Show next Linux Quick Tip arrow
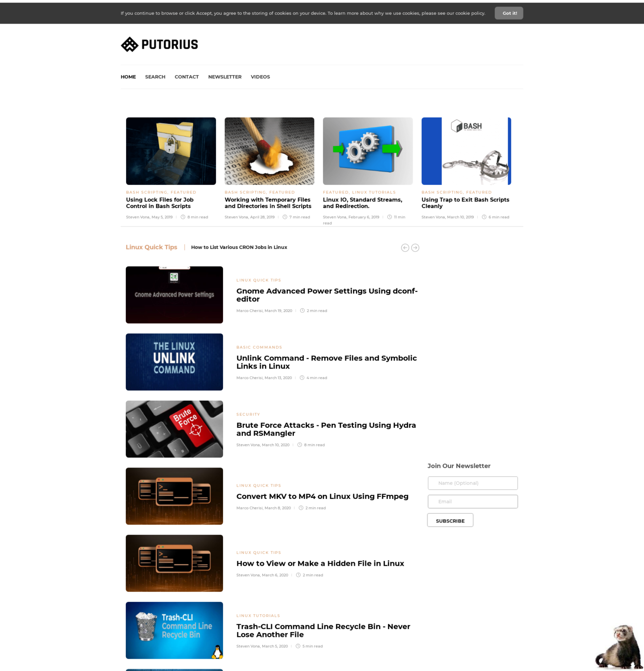 [x=415, y=248]
